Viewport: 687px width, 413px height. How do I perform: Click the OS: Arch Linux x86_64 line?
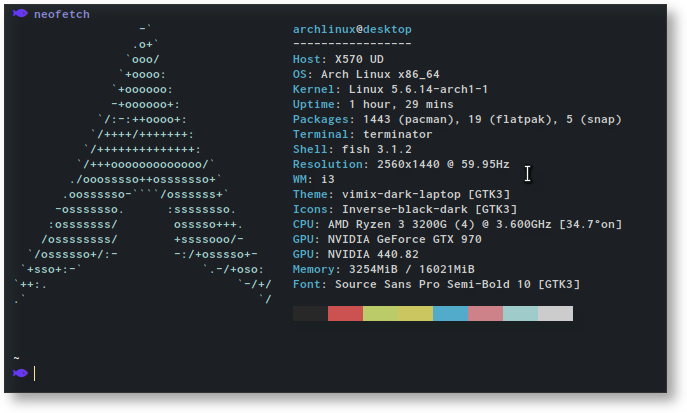(x=366, y=74)
